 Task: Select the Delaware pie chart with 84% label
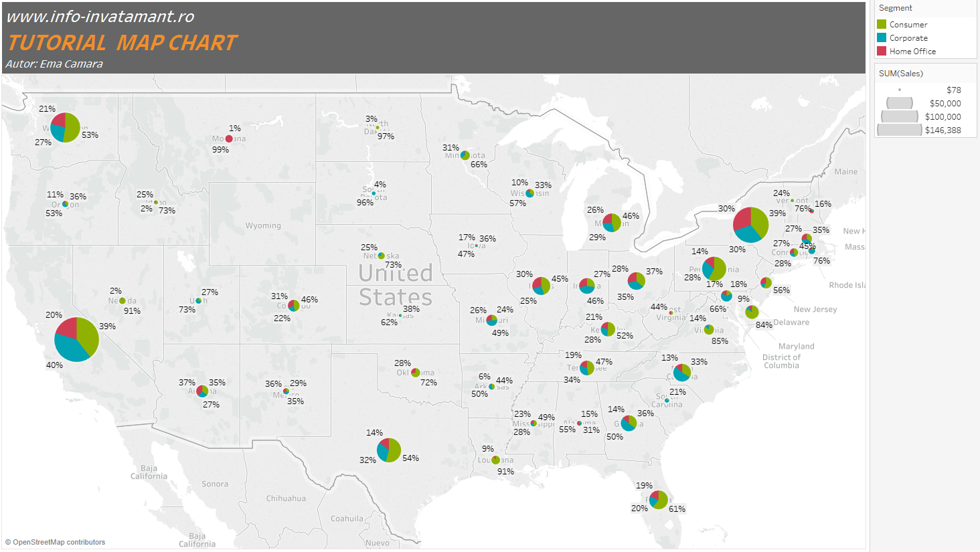tap(752, 312)
